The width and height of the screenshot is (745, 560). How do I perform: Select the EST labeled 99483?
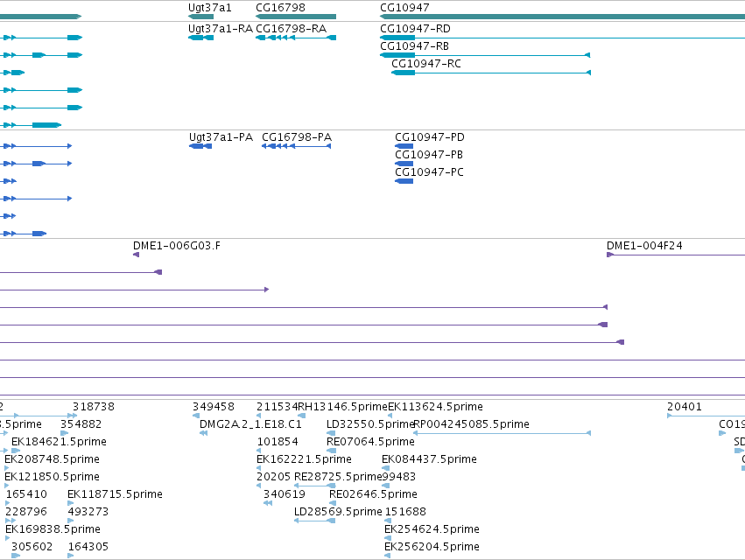[x=398, y=477]
